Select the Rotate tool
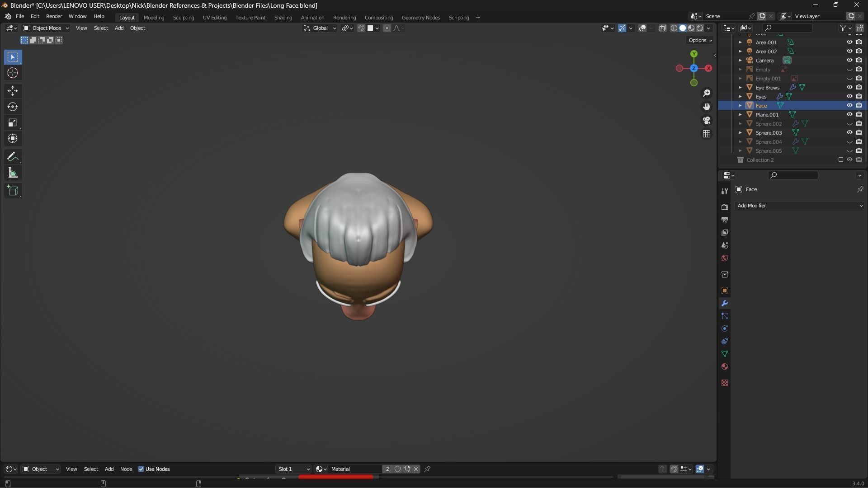Image resolution: width=868 pixels, height=488 pixels. (13, 107)
